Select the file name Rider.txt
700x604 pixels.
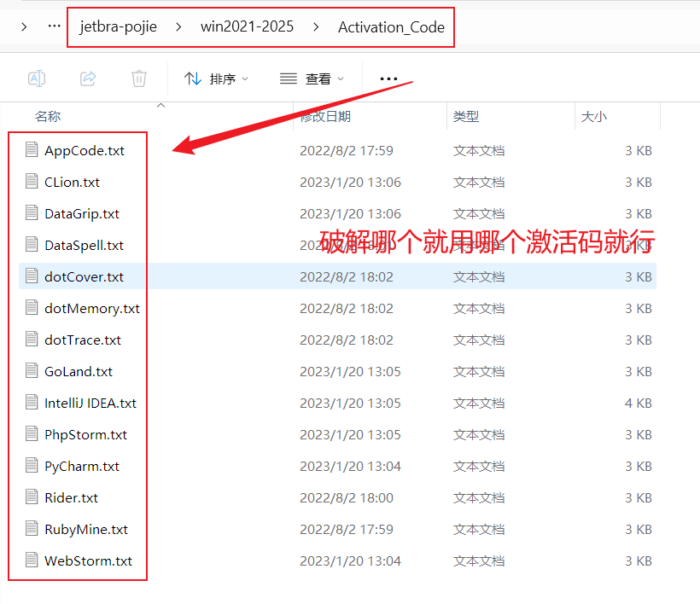71,498
